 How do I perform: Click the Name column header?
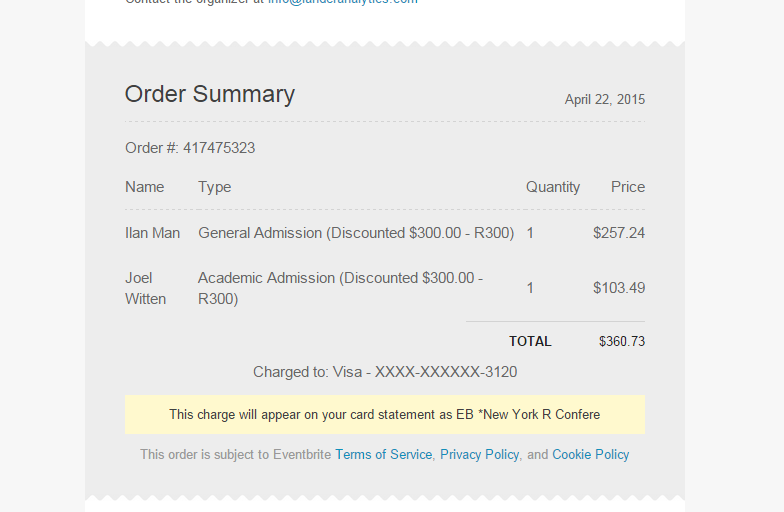(144, 187)
